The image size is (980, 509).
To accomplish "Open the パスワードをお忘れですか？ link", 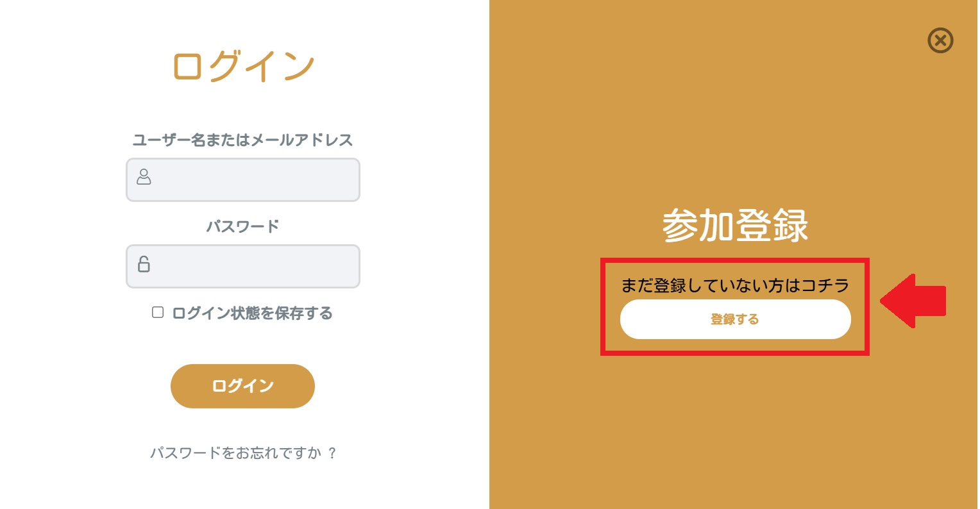I will [235, 453].
